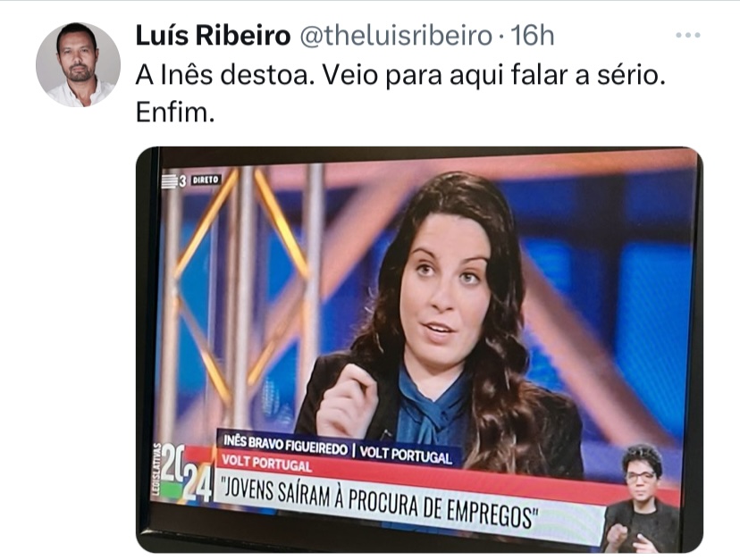
Task: Click the INÊS BRAVO FIGUEIREDO name caption
Action: tap(285, 445)
